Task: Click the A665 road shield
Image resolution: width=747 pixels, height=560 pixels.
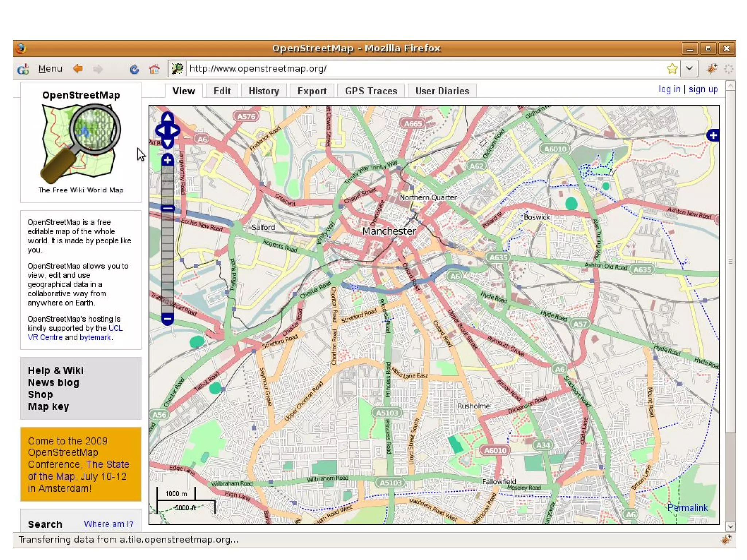Action: point(413,124)
